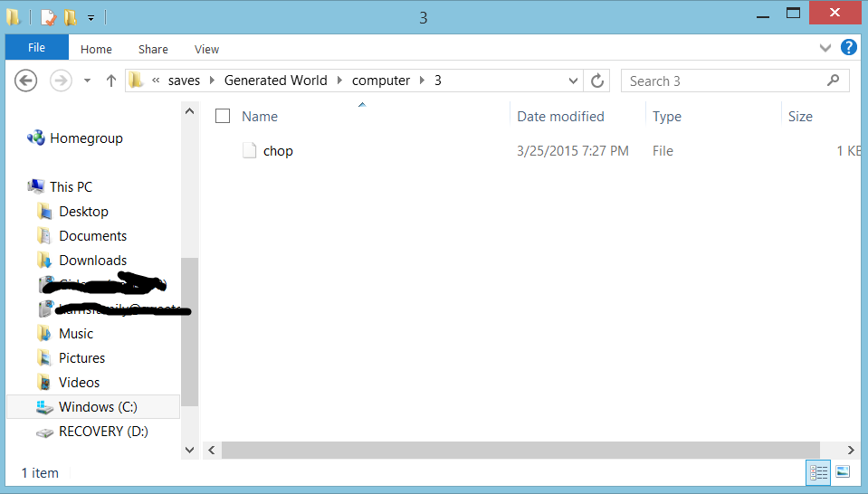Open Explorer help question mark icon

tap(848, 48)
